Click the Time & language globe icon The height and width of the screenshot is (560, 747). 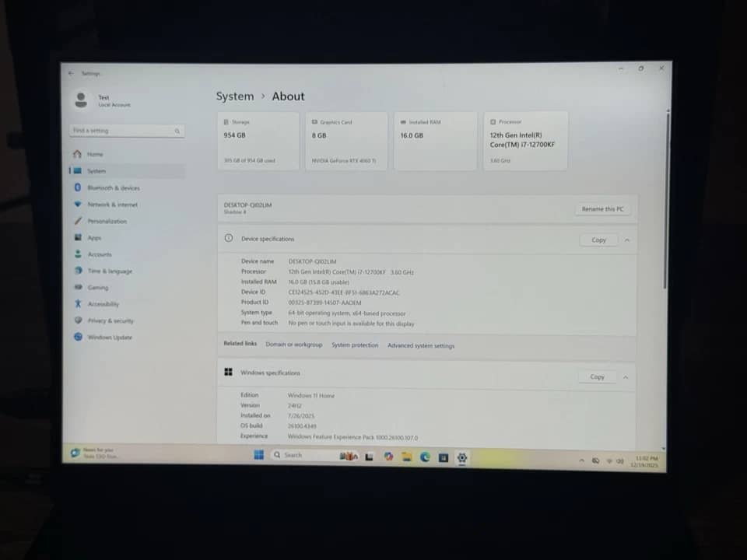(78, 271)
